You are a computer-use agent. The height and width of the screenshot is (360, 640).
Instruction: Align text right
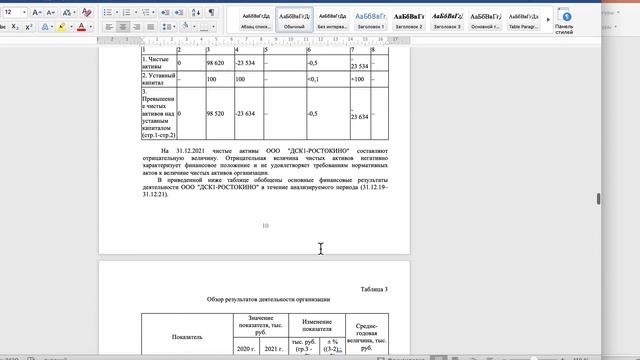point(137,27)
